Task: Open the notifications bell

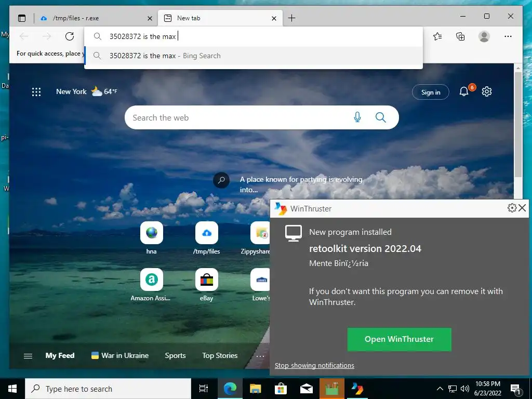Action: 464,91
